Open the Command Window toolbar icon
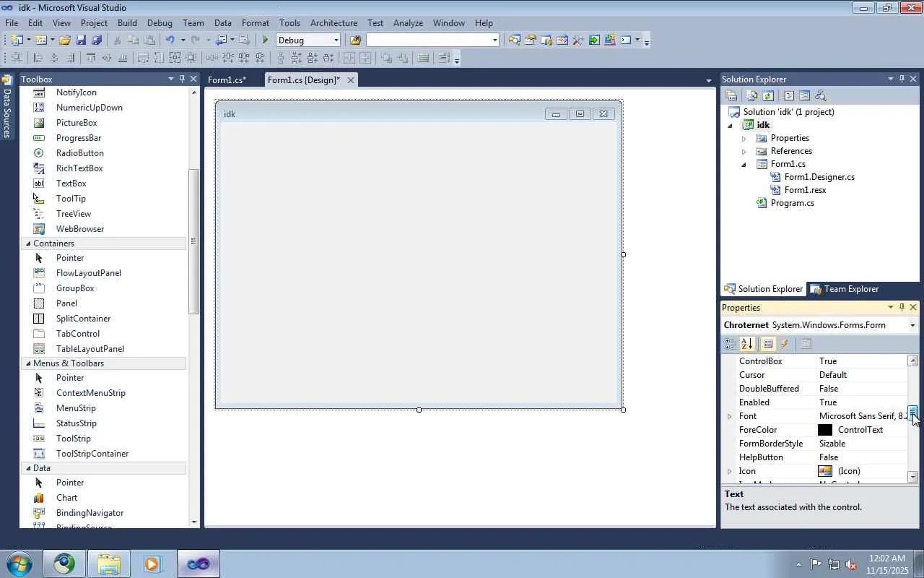 (x=625, y=40)
